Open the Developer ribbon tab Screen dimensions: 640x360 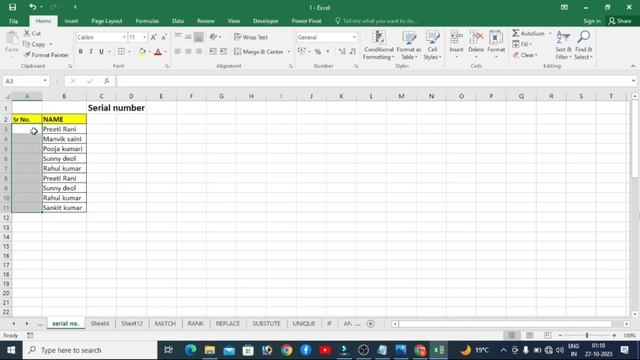(x=265, y=21)
